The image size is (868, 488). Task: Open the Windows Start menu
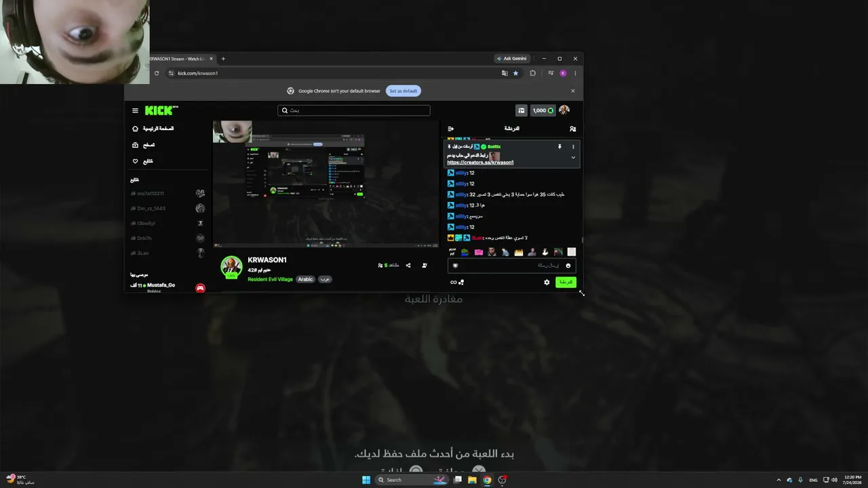(x=366, y=480)
